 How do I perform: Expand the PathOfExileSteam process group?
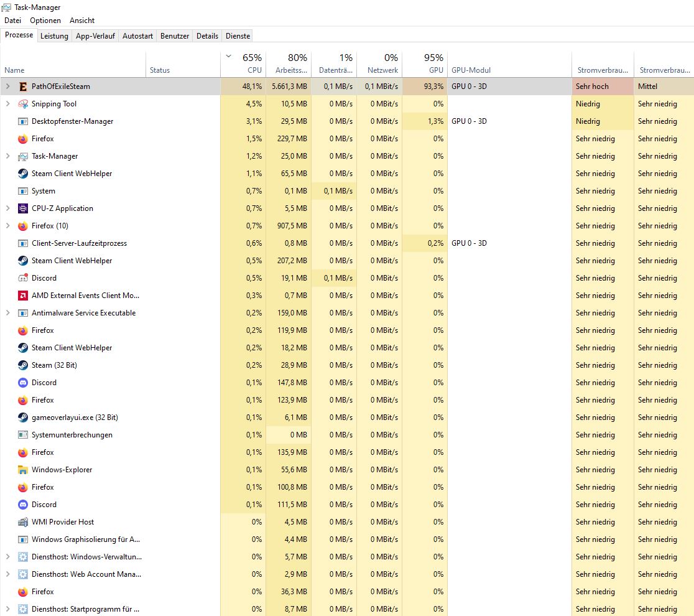click(x=8, y=86)
